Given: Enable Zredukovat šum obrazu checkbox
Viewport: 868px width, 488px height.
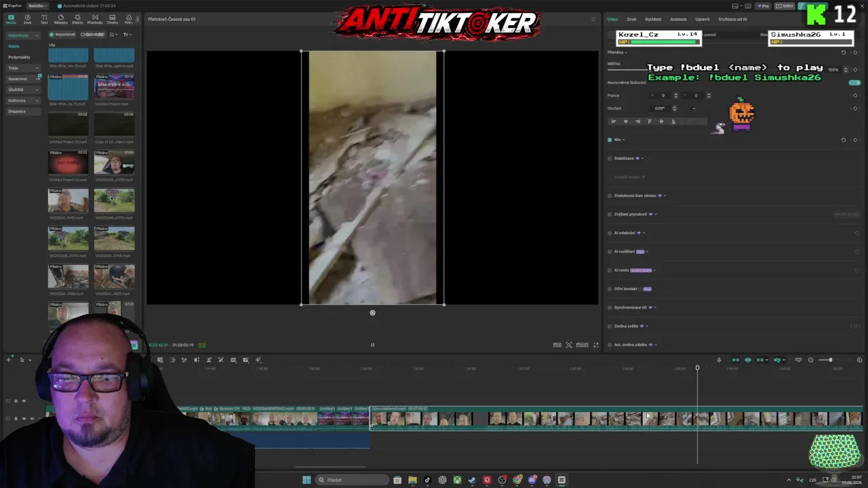Looking at the screenshot, I should tap(610, 196).
